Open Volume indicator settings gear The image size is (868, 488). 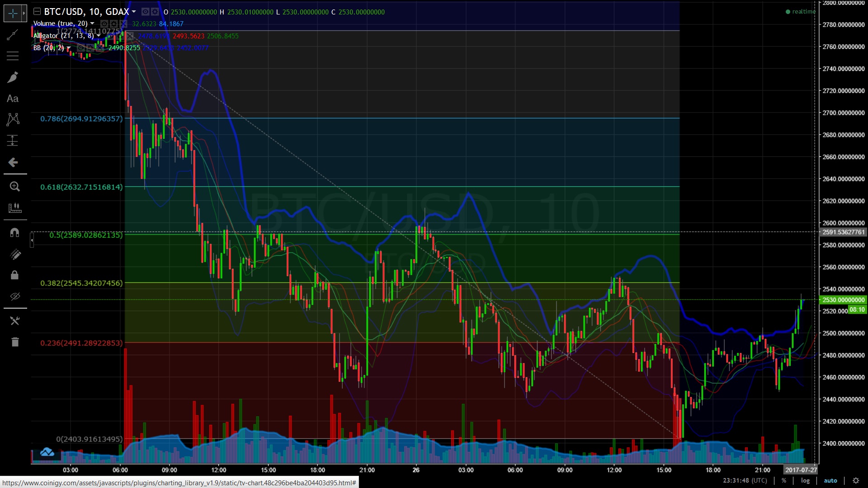coord(113,23)
